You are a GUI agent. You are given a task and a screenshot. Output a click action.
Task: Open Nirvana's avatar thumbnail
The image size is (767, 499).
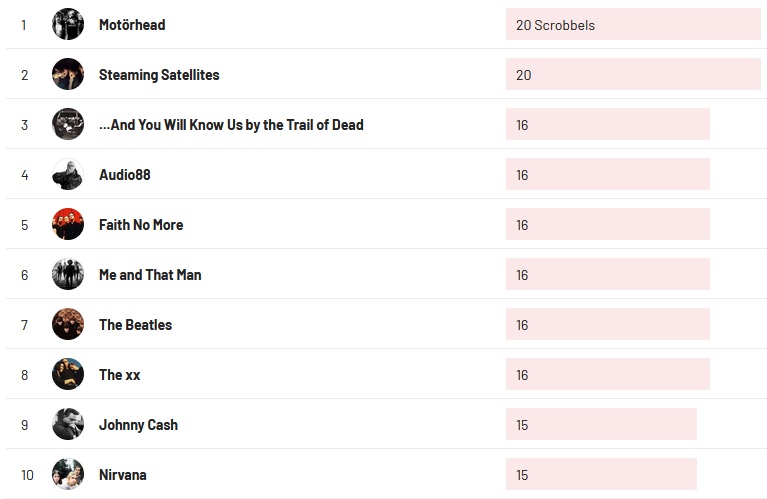[x=68, y=474]
